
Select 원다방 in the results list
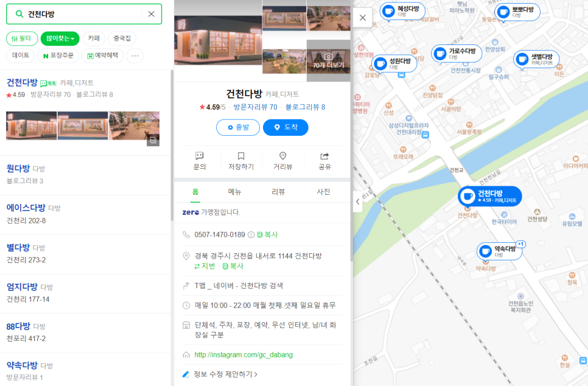(18, 169)
